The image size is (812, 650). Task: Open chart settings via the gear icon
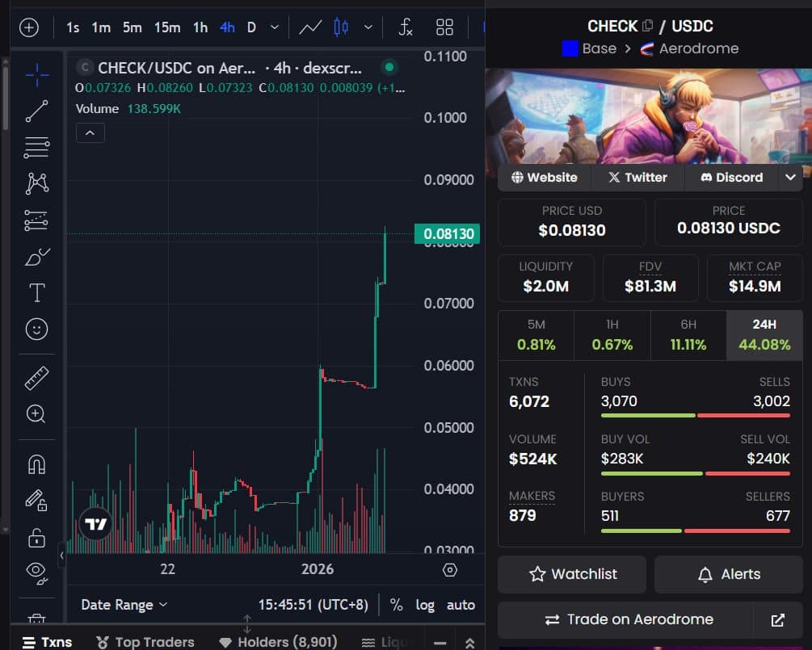(450, 569)
